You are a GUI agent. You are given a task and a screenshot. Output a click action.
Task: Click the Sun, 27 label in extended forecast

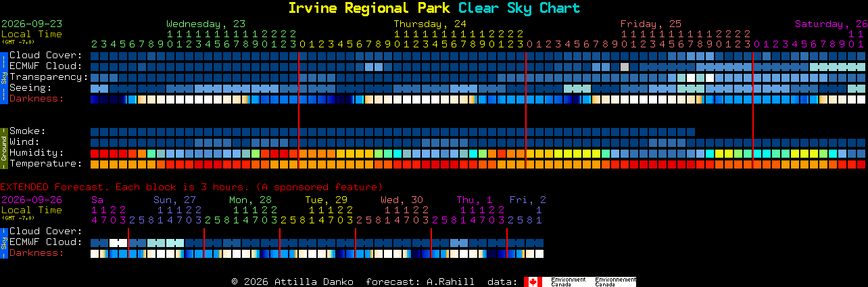click(174, 200)
